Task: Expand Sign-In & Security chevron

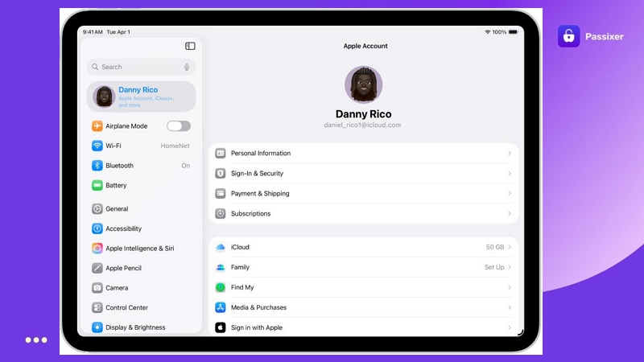Action: tap(510, 173)
